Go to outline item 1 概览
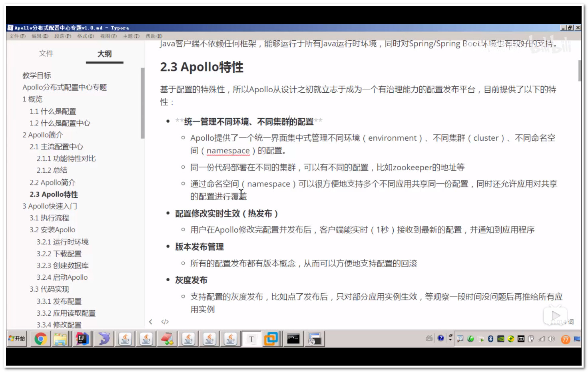This screenshot has height=372, width=588. pos(32,99)
